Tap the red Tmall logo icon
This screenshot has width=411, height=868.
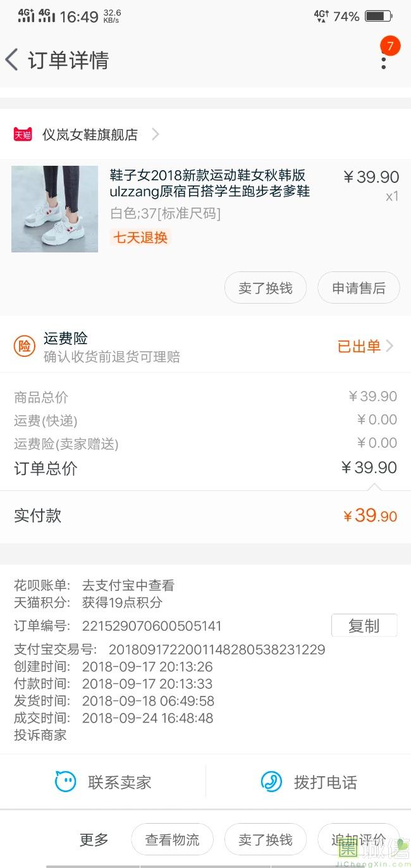tap(23, 135)
